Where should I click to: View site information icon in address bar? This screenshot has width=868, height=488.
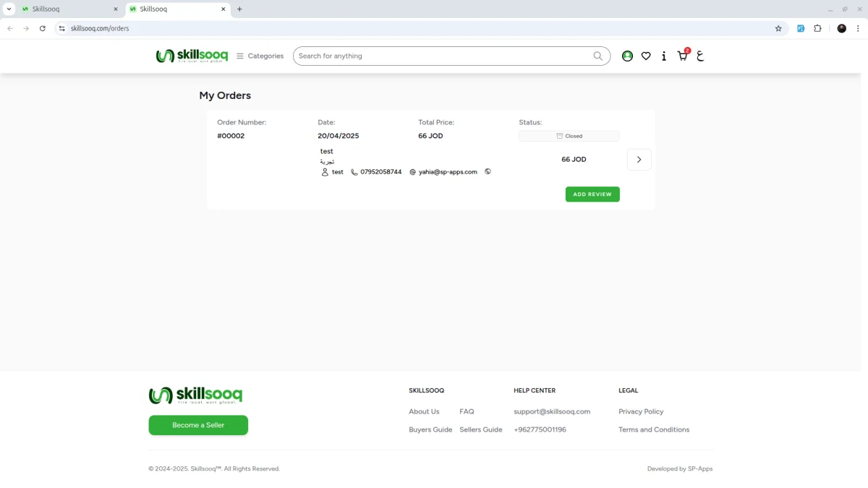pos(61,28)
